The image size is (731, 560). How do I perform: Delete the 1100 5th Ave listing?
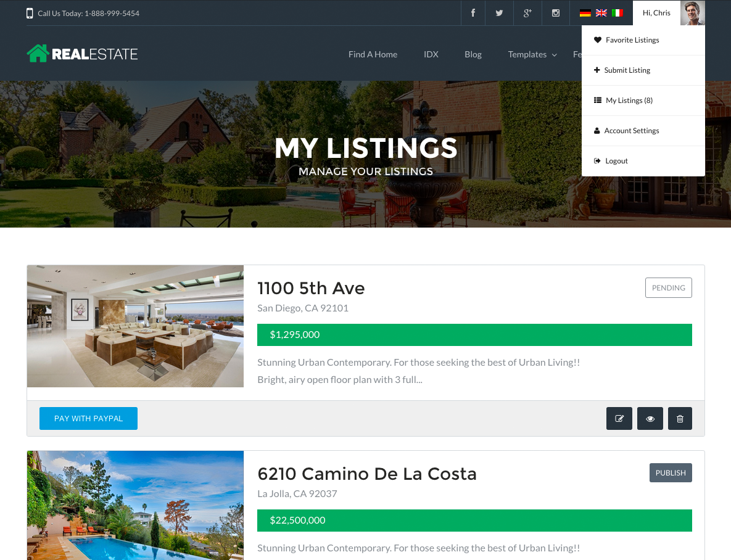tap(680, 419)
